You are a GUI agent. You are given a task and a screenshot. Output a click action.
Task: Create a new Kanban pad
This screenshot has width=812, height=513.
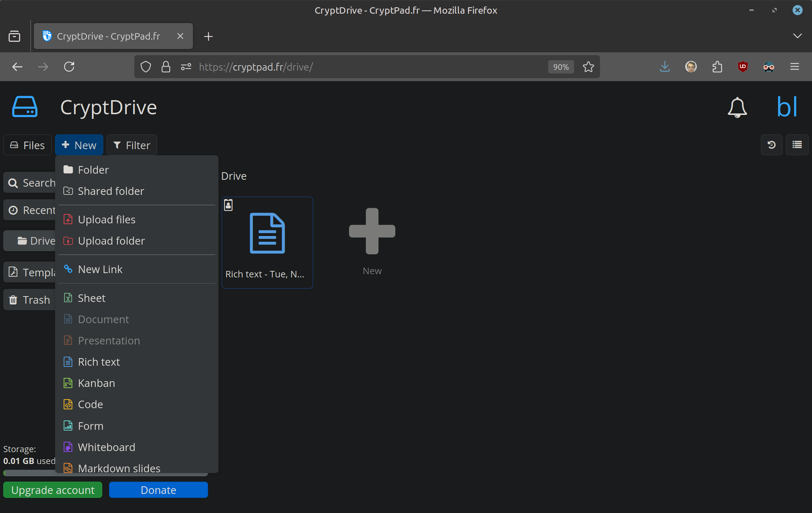click(96, 383)
